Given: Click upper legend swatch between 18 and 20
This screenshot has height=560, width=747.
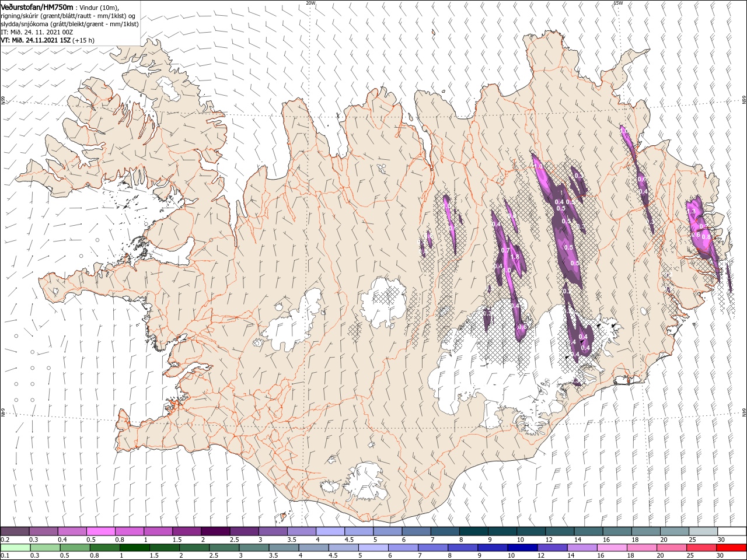Looking at the screenshot, I should click(646, 531).
